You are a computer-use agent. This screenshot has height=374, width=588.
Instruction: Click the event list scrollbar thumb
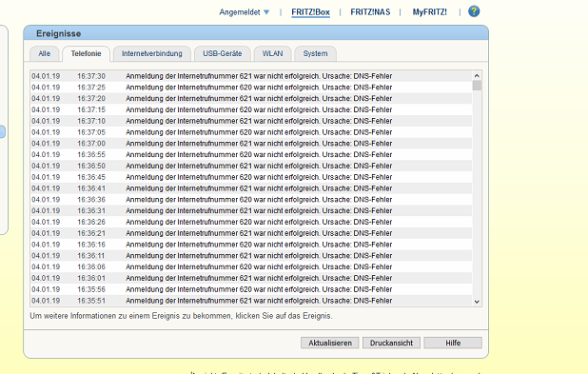477,86
